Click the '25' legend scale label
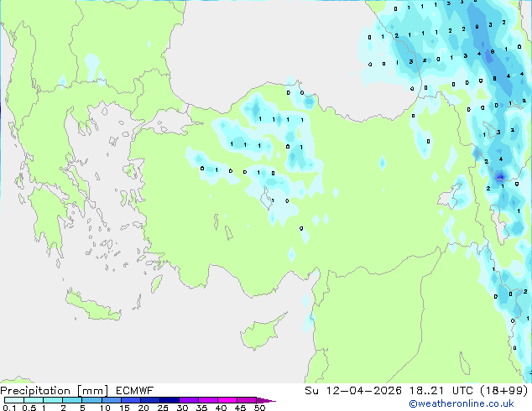Screen dimensions: 532x411 coord(163,408)
